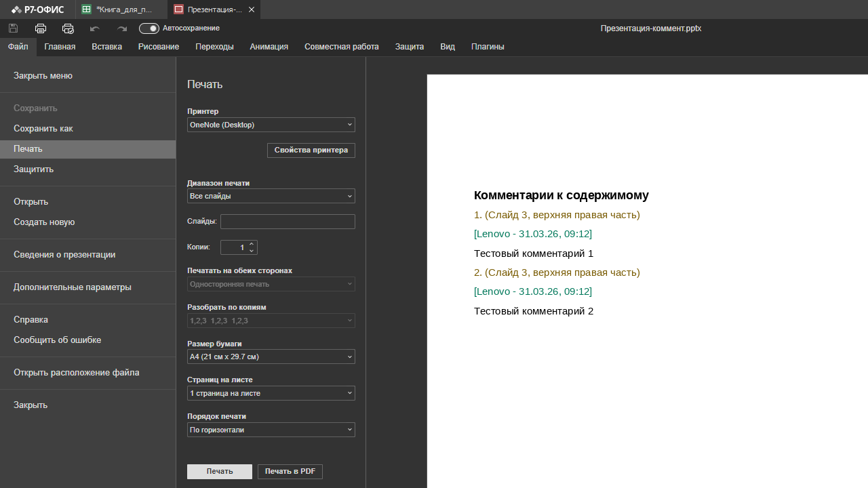
Task: Click the Redo arrow icon
Action: 122,28
